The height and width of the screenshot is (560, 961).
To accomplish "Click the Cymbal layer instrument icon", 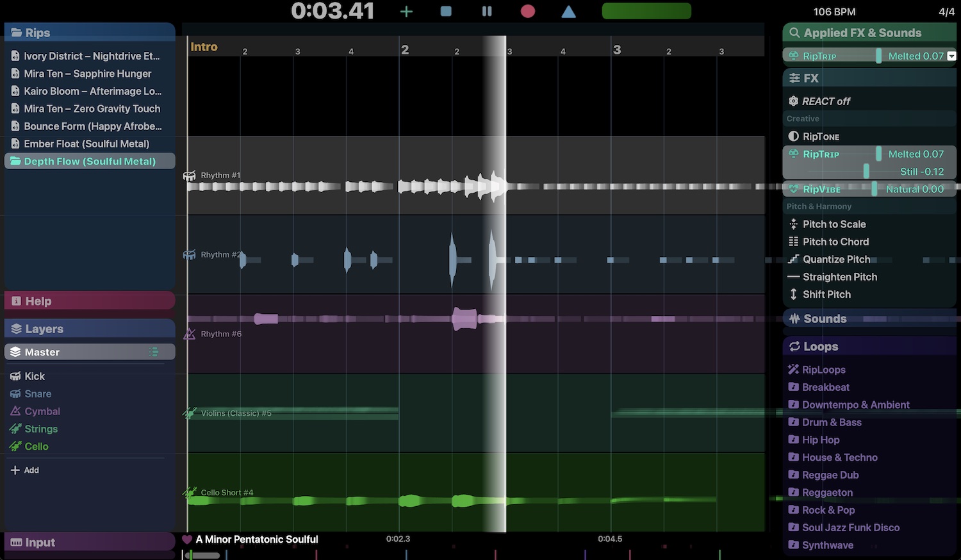I will tap(16, 411).
